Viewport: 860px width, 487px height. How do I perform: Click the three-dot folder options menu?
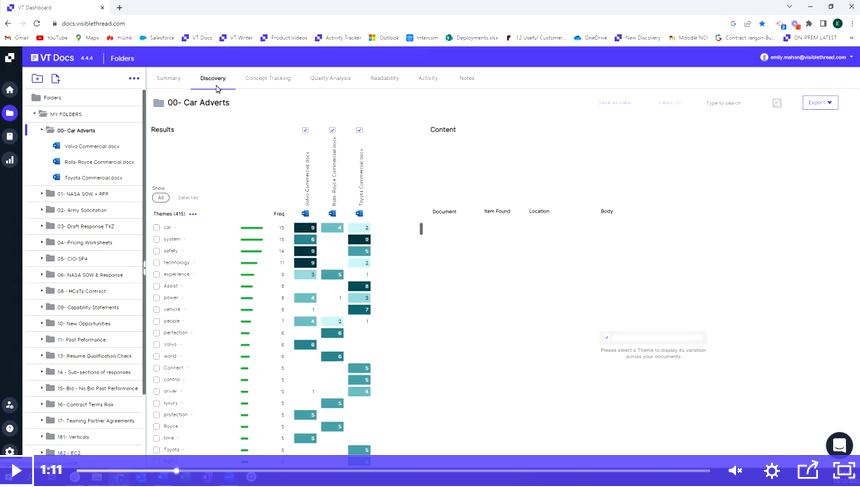[x=135, y=78]
